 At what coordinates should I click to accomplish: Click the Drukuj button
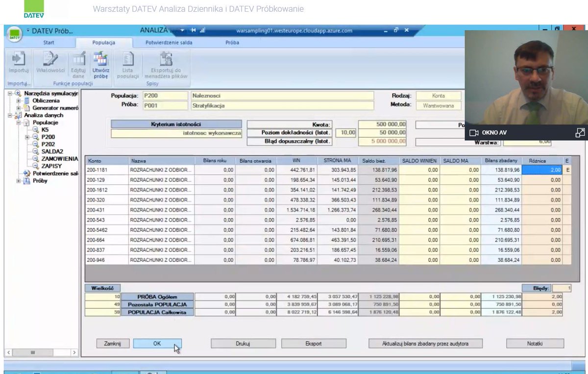click(x=243, y=344)
